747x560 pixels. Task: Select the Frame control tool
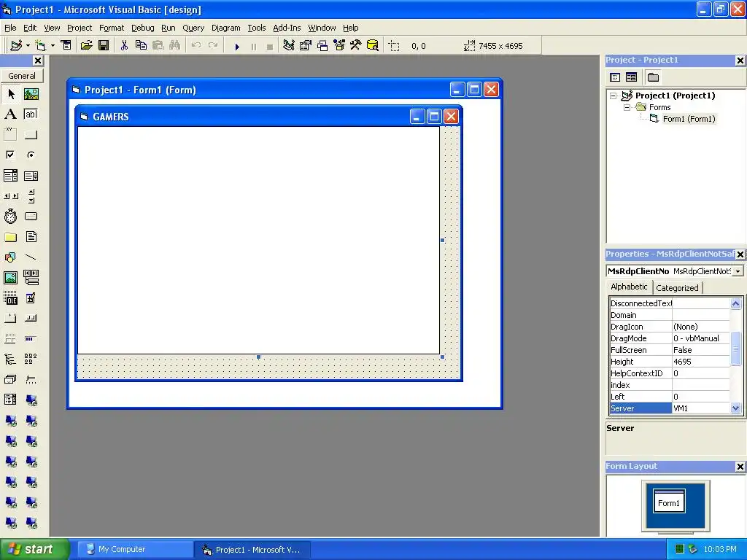point(10,135)
